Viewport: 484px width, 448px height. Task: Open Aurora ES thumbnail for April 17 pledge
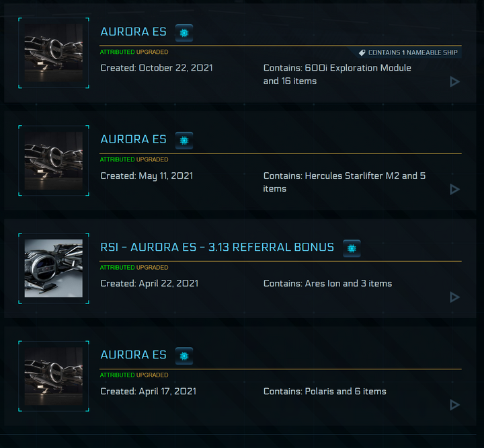click(54, 376)
